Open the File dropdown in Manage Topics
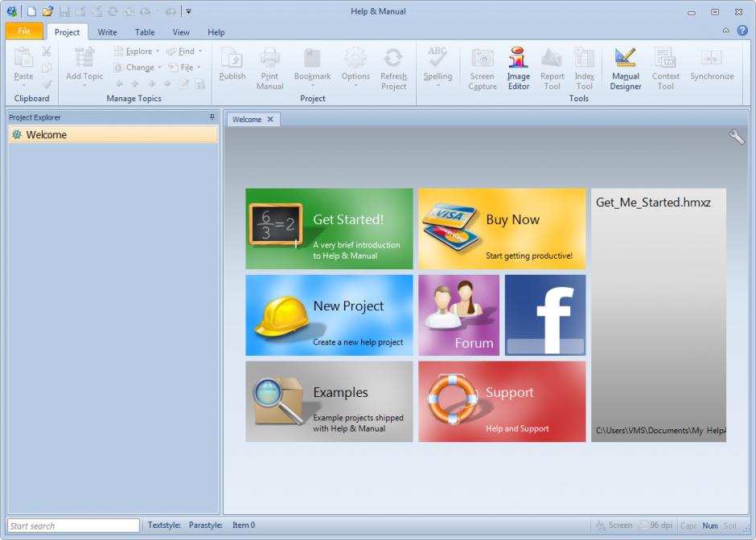 (184, 67)
